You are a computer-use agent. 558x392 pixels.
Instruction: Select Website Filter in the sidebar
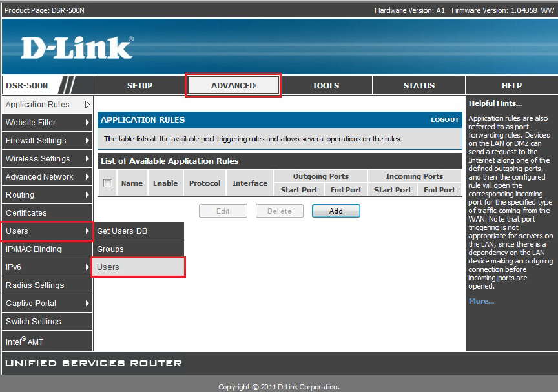pos(47,122)
